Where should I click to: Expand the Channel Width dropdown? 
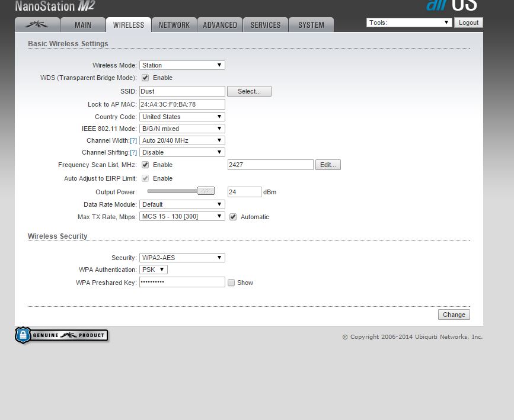click(182, 140)
